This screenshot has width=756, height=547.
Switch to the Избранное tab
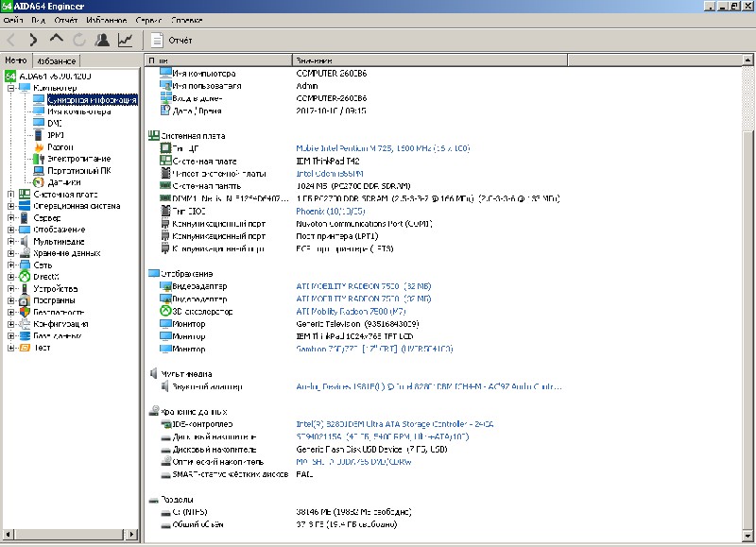(57, 60)
